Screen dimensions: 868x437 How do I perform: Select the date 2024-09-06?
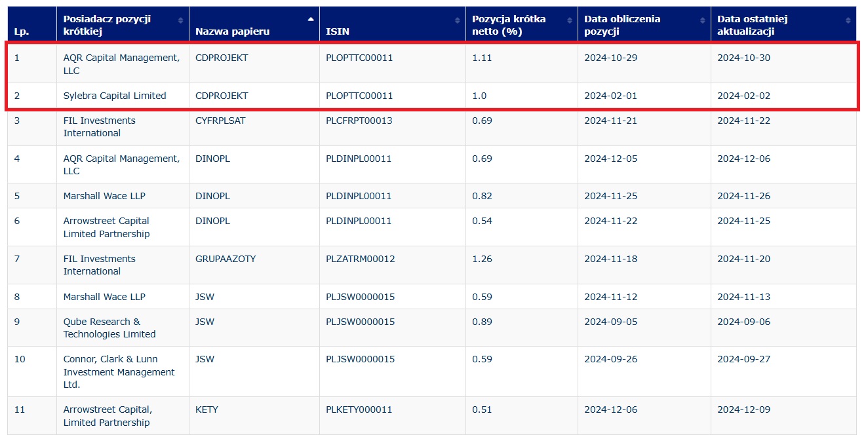coord(744,322)
